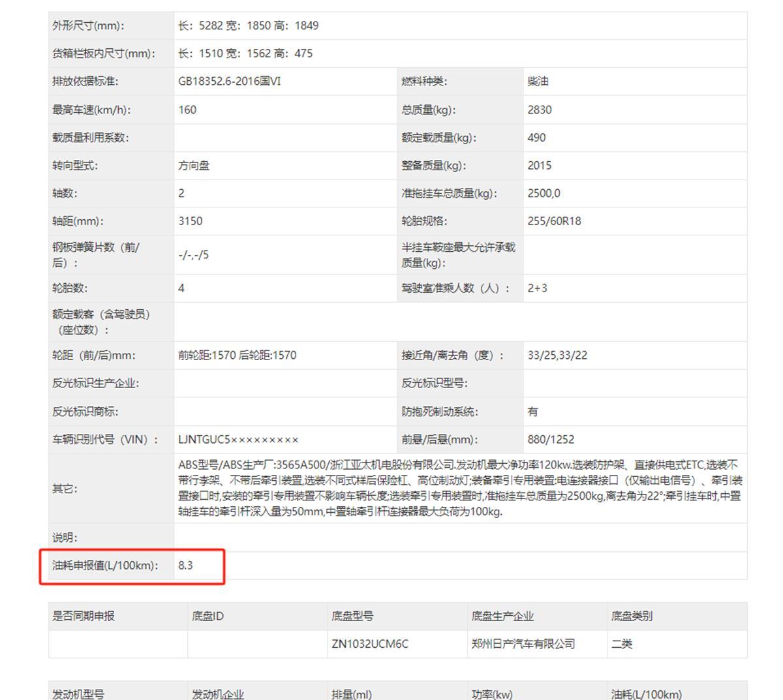Click the 外形尺寸(mm) label
Viewport: 783px width, 700px height.
coord(88,26)
